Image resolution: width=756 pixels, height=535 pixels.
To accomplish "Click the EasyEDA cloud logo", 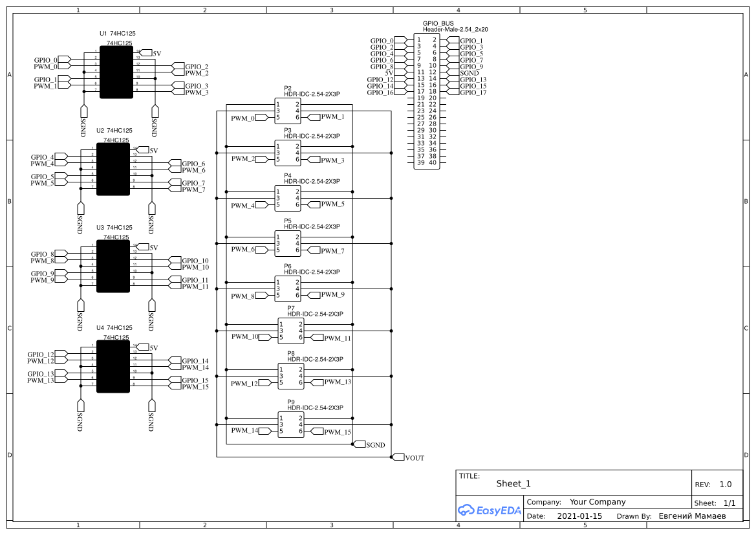I will (x=488, y=510).
